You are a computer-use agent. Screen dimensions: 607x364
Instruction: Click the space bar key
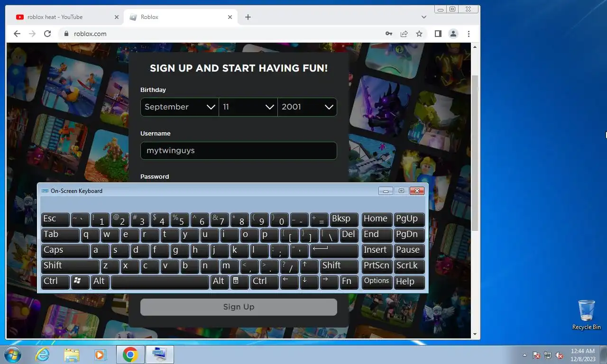tap(160, 282)
